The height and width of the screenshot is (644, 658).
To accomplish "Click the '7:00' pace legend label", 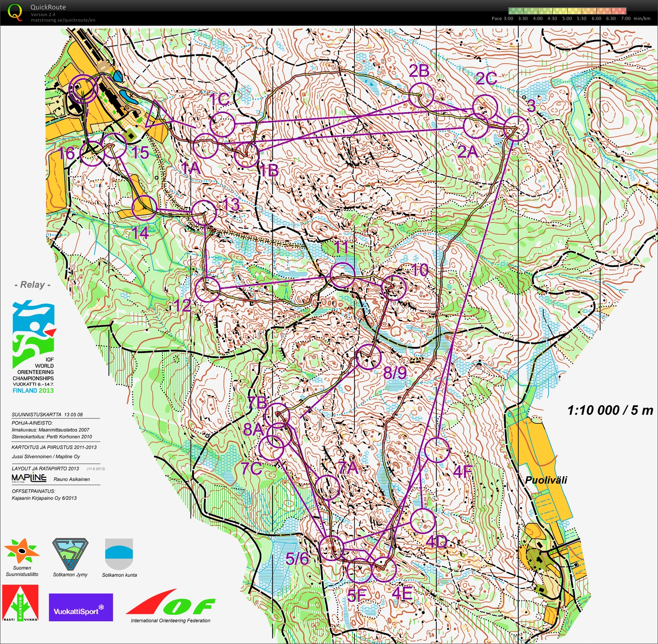I will pyautogui.click(x=626, y=18).
